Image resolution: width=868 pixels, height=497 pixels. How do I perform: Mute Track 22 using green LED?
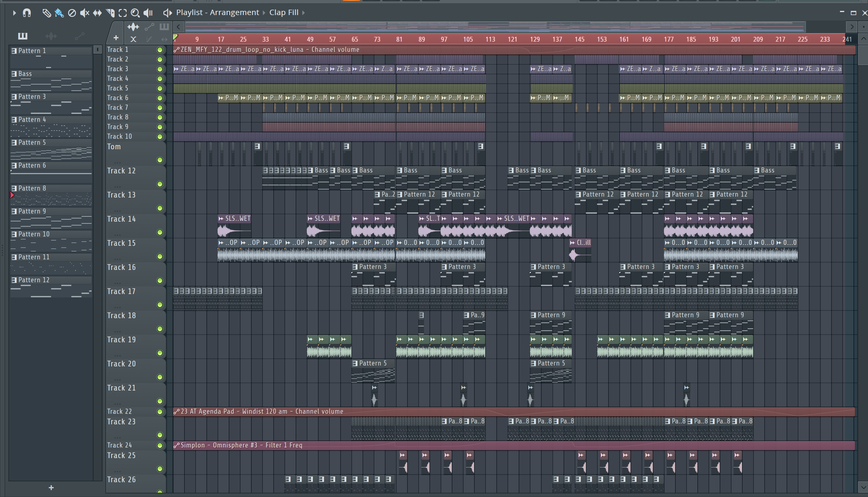tap(160, 412)
